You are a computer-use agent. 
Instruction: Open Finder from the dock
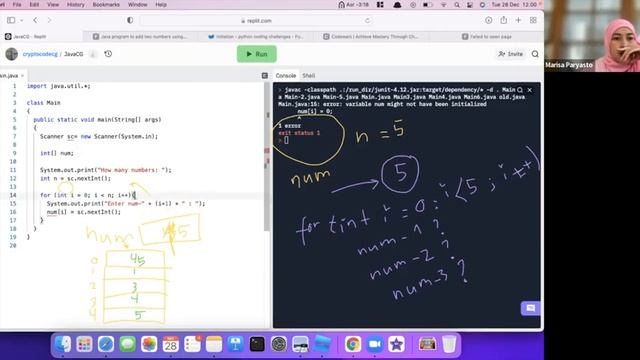pyautogui.click(x=63, y=344)
